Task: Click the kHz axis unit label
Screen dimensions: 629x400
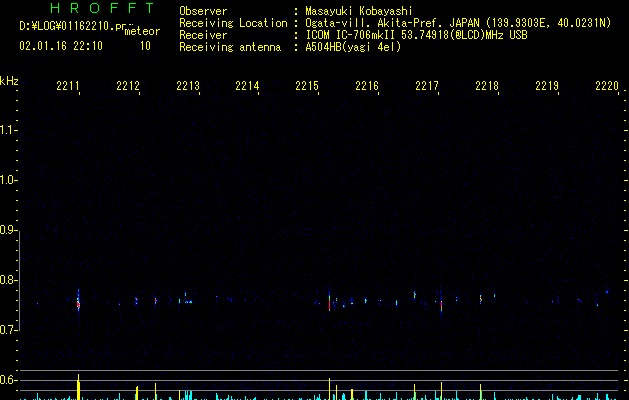Action: click(x=9, y=81)
